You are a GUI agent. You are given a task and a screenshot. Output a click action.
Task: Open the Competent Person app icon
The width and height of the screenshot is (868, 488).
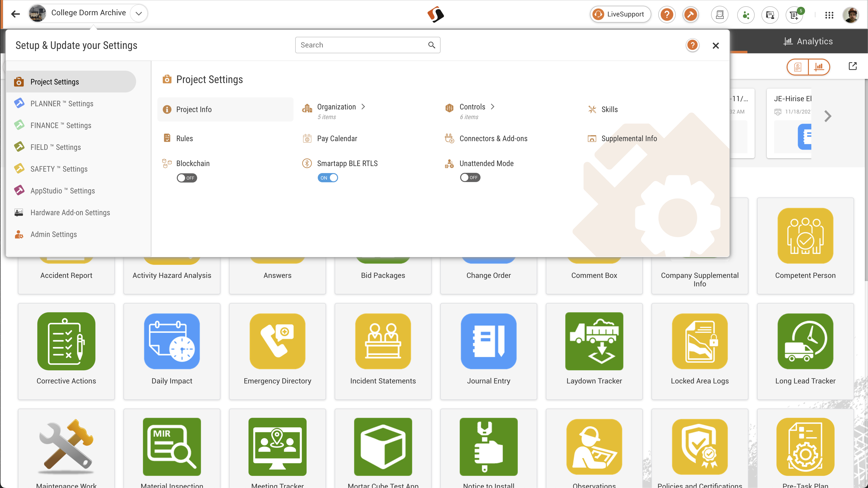tap(805, 236)
